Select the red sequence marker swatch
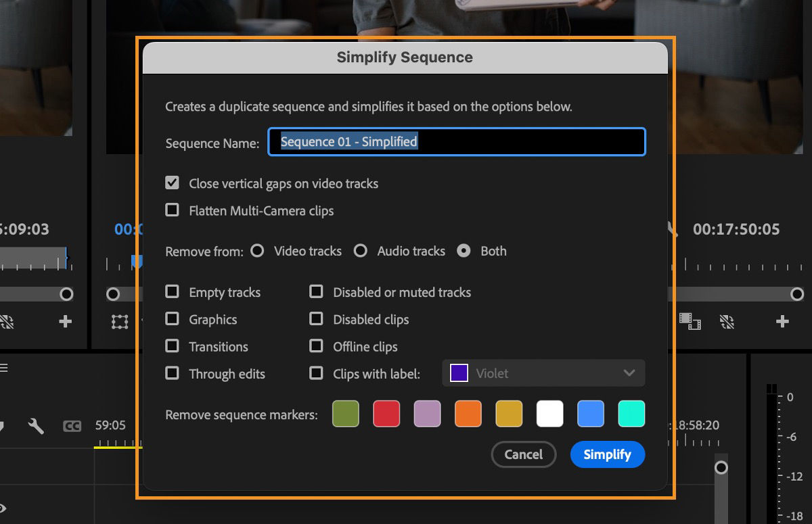Viewport: 812px width, 524px height. [386, 414]
